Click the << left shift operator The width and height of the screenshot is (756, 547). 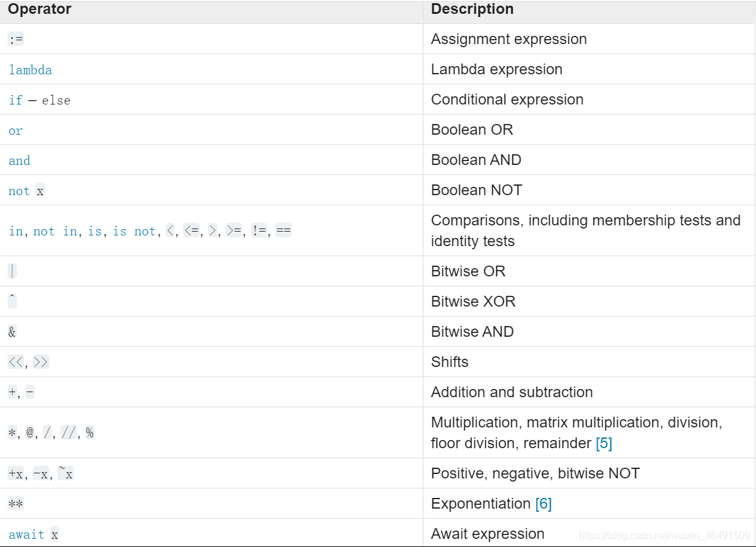(x=16, y=362)
